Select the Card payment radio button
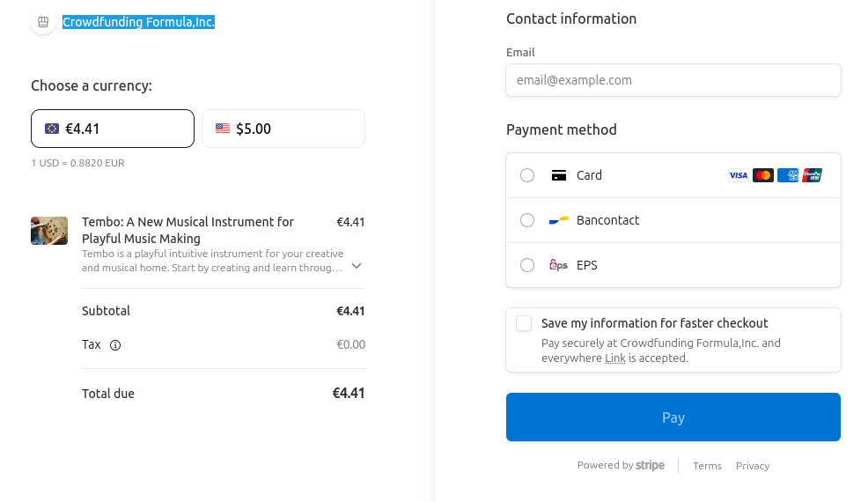 pos(527,175)
